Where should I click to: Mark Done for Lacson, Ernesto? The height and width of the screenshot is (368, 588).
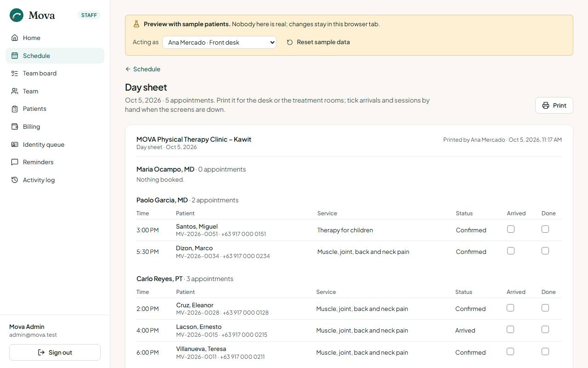coord(545,329)
